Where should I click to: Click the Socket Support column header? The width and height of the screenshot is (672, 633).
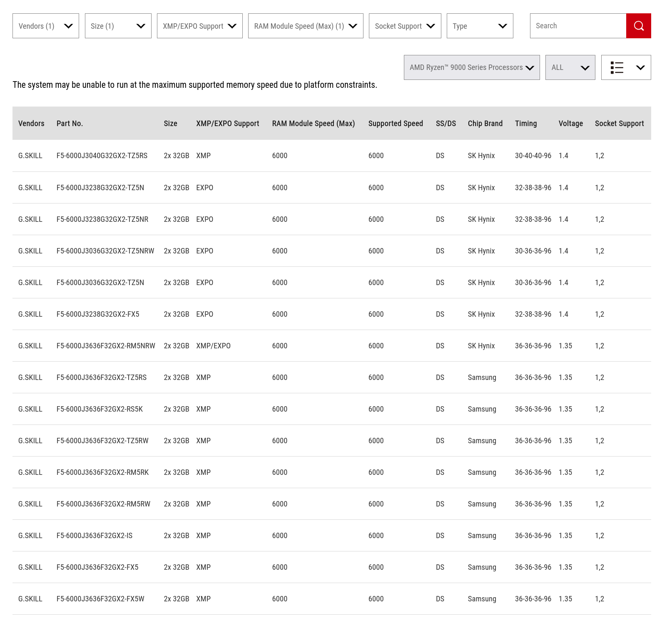click(620, 124)
